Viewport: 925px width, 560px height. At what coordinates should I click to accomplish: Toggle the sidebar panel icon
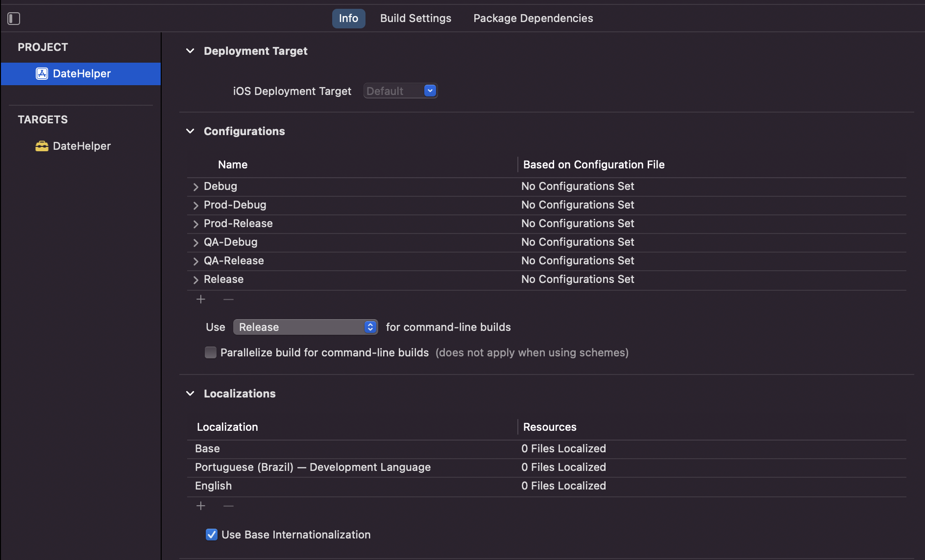(14, 19)
